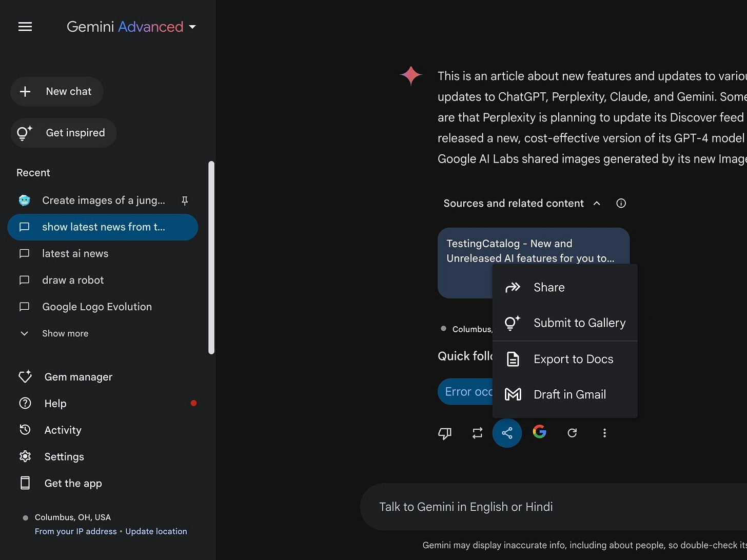Click the plus icon in New chat
747x560 pixels.
coord(25,92)
